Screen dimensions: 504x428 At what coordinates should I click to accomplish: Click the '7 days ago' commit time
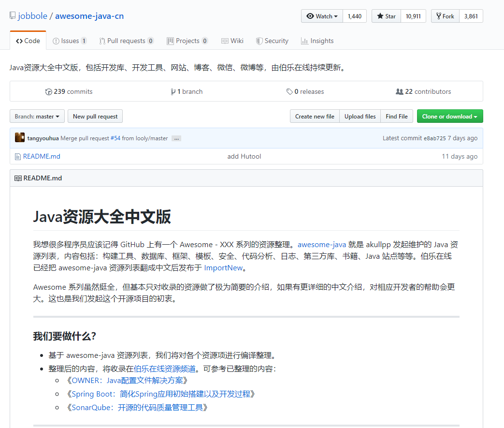[462, 138]
